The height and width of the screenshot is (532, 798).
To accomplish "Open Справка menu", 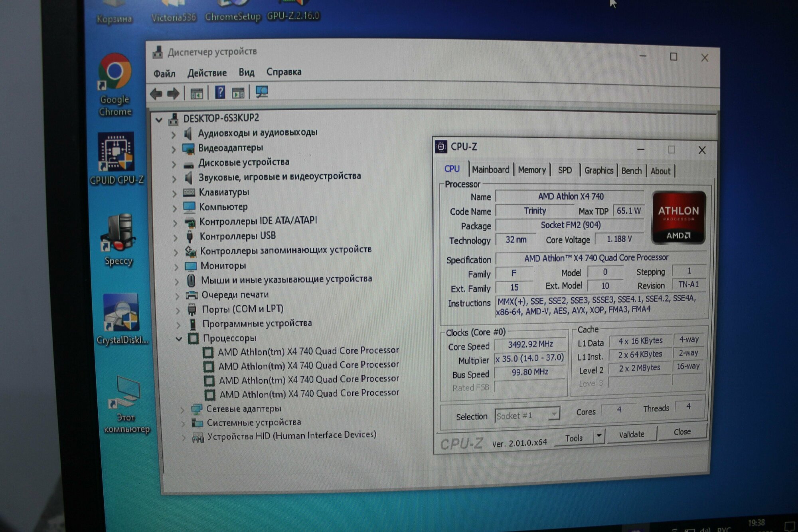I will [284, 72].
